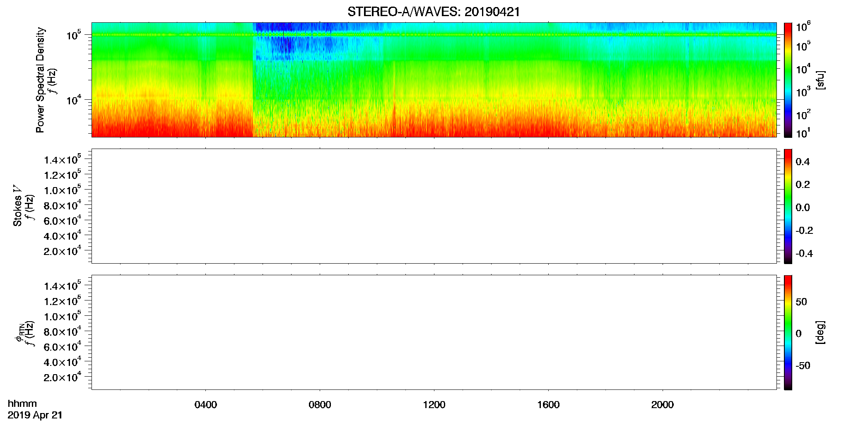Image resolution: width=868 pixels, height=447 pixels.
Task: Click the -0.4 label on Stokes colorbar
Action: tap(804, 254)
